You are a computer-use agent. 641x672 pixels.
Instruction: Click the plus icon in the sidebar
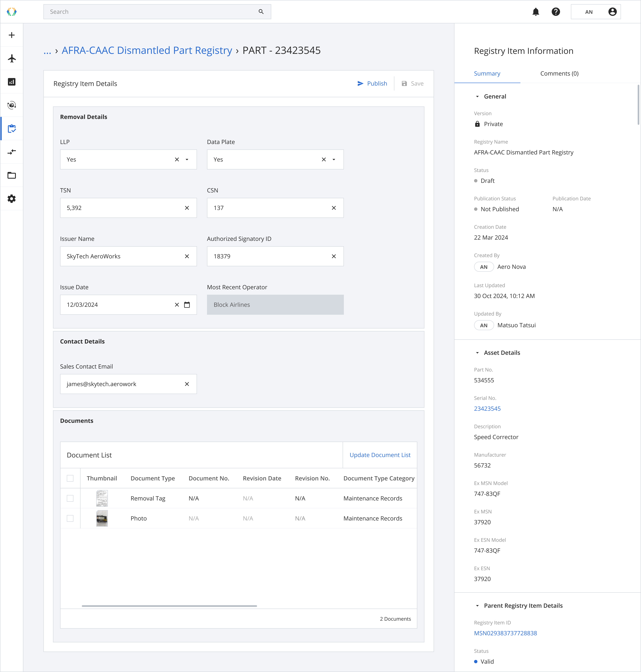click(12, 35)
